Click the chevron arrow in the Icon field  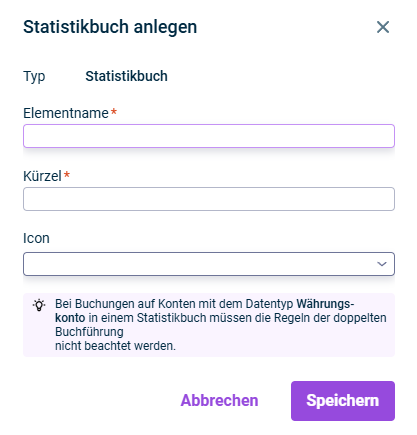(x=382, y=264)
